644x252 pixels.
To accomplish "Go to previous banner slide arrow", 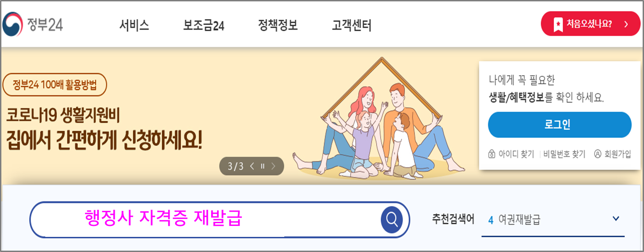I will click(253, 166).
